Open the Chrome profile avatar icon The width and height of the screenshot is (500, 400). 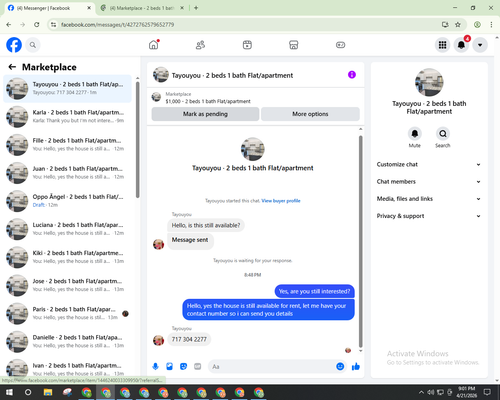pos(477,25)
